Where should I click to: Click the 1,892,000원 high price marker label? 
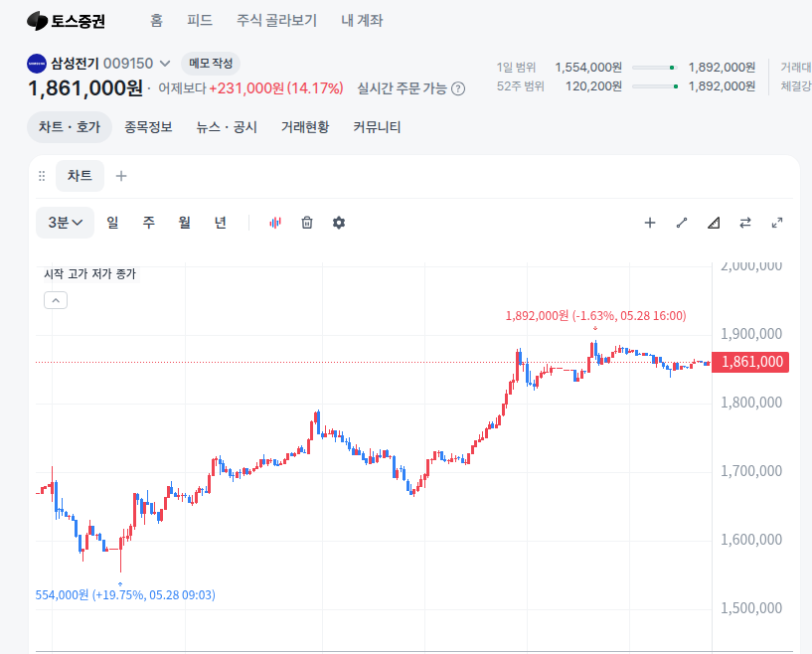[x=595, y=316]
